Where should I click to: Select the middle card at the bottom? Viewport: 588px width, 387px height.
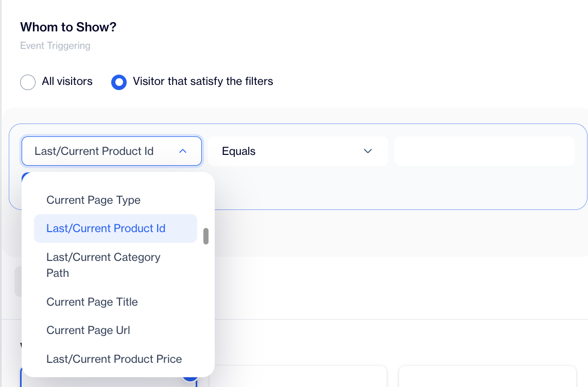[x=298, y=377]
